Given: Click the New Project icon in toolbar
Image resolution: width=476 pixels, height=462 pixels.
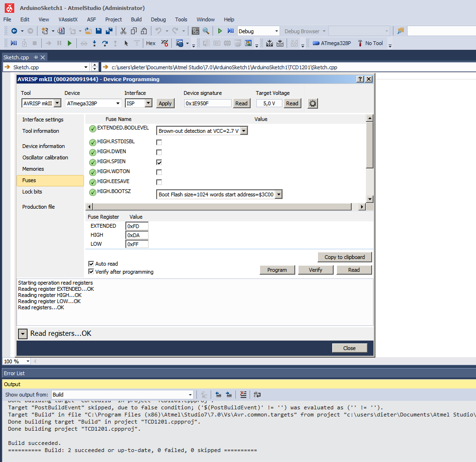Looking at the screenshot, I should [45, 31].
